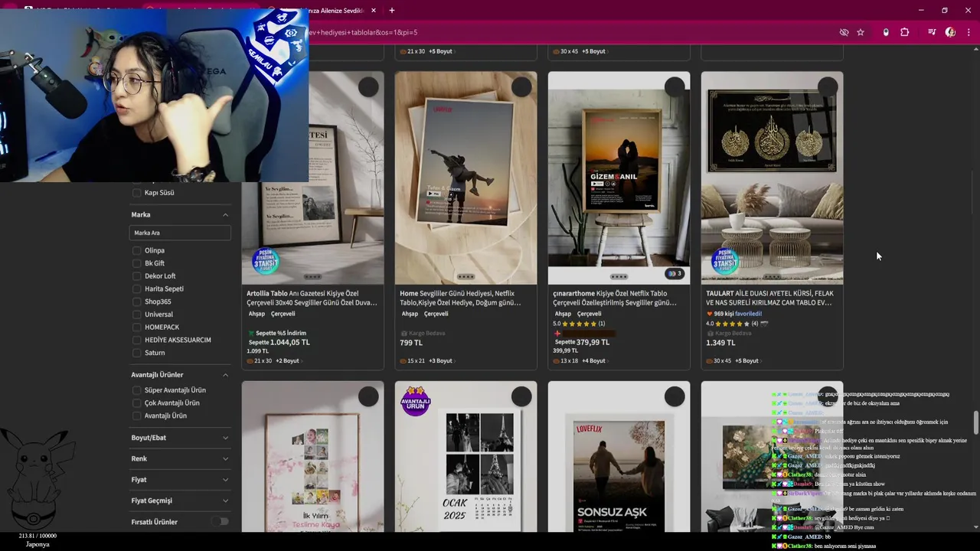Open the 969 kişi favoriledi label
Screen dimensions: 980x551
tap(733, 314)
